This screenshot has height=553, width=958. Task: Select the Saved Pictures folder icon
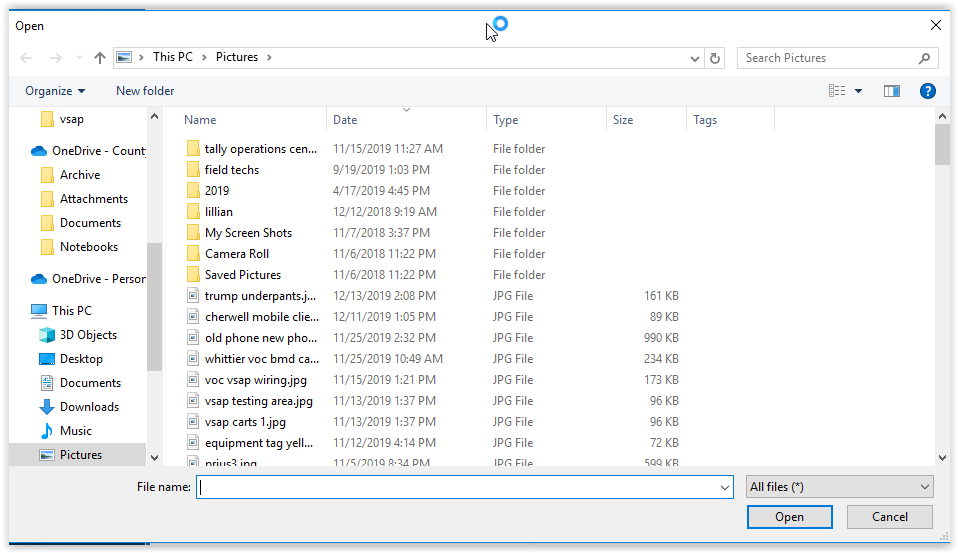(x=193, y=274)
